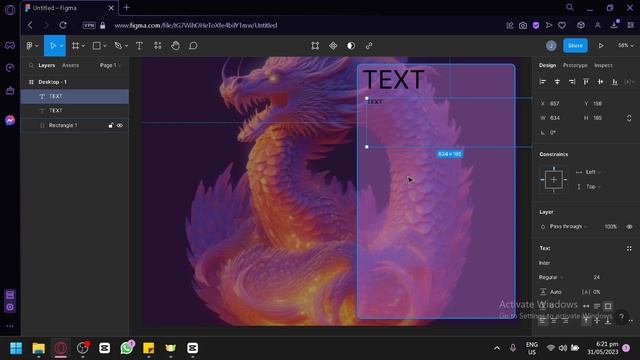Select the Hand tool
640x360 pixels.
tap(176, 46)
